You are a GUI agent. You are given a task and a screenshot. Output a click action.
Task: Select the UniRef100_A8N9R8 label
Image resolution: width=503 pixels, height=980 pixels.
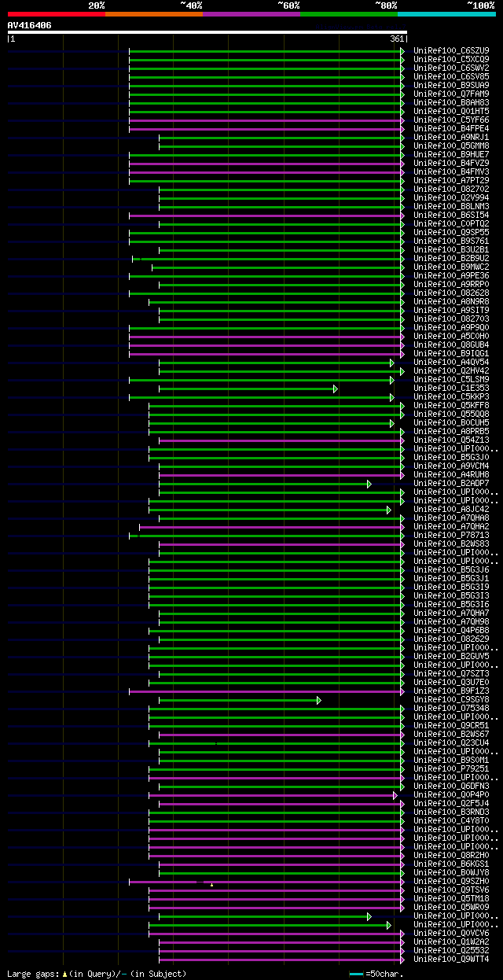click(x=451, y=302)
